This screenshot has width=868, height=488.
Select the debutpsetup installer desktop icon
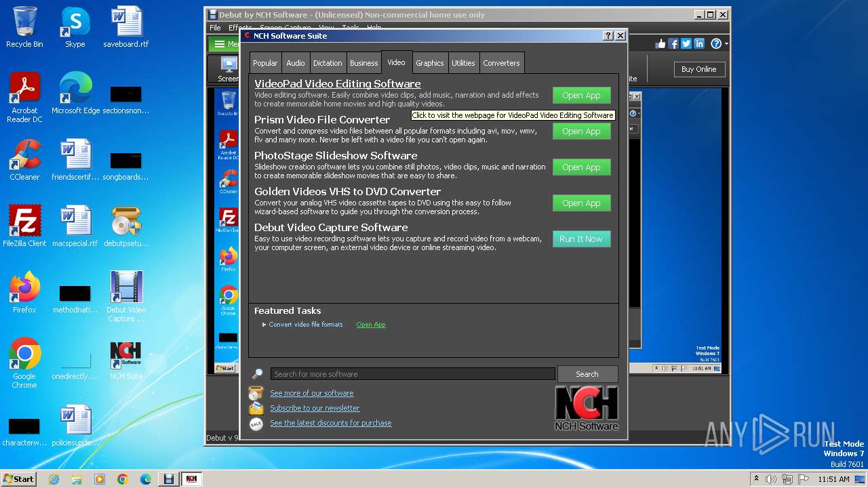click(126, 226)
